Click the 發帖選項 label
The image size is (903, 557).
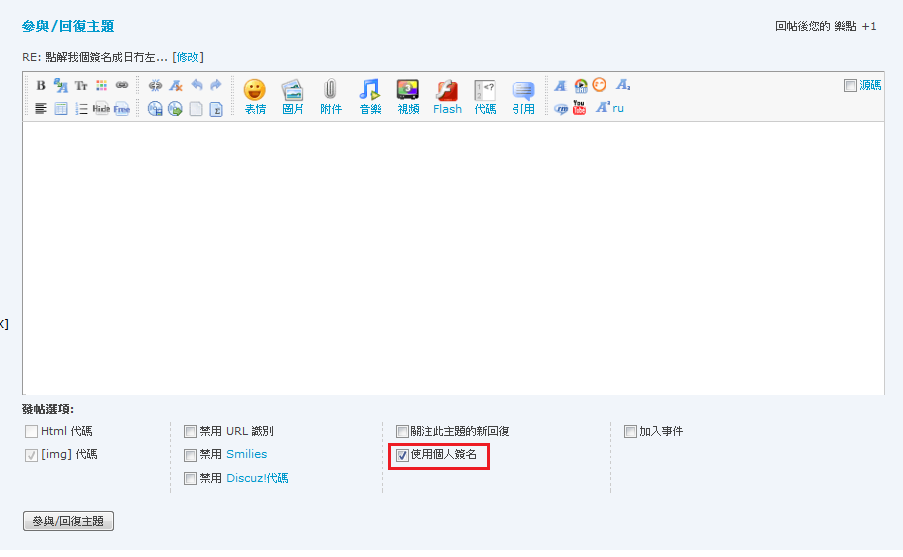pos(48,409)
